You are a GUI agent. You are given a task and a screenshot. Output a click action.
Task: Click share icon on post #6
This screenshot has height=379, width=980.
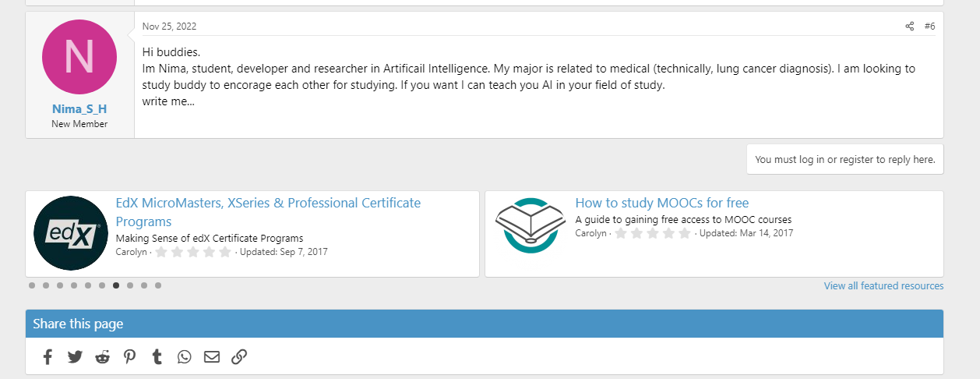[909, 27]
